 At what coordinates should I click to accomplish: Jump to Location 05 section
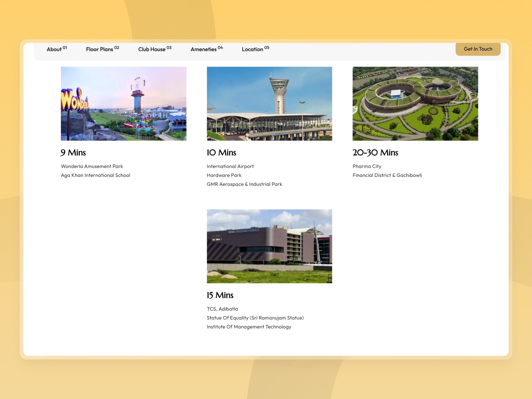(x=255, y=49)
